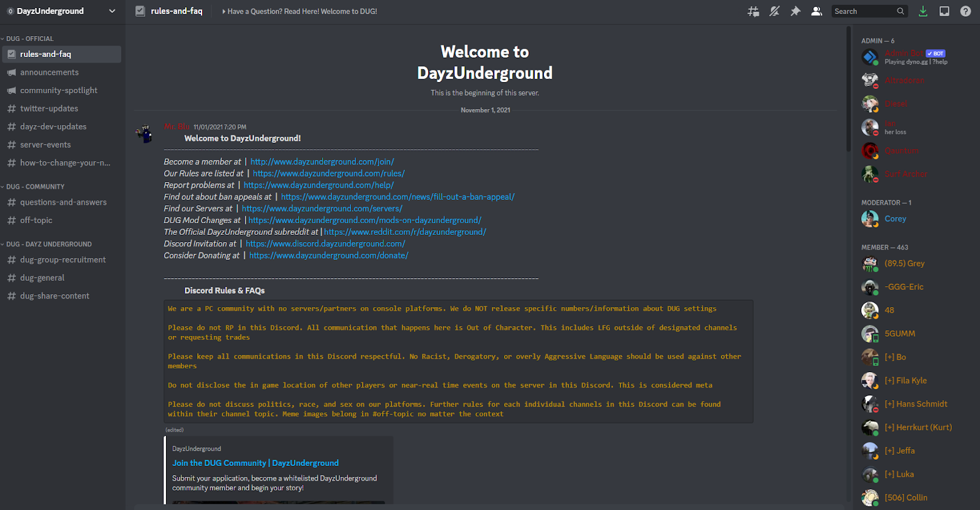This screenshot has width=980, height=510.
Task: Open the dayz-dev-updates channel
Action: coord(62,126)
